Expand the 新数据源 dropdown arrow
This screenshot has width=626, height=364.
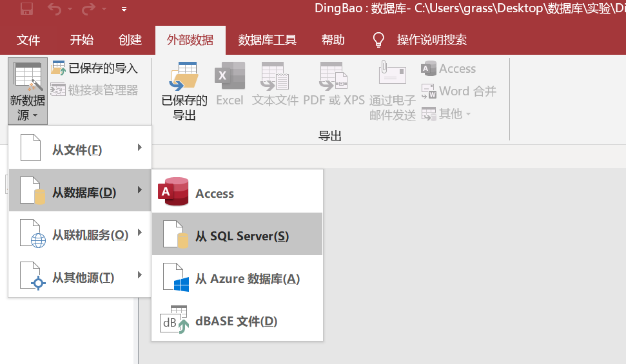click(x=35, y=115)
